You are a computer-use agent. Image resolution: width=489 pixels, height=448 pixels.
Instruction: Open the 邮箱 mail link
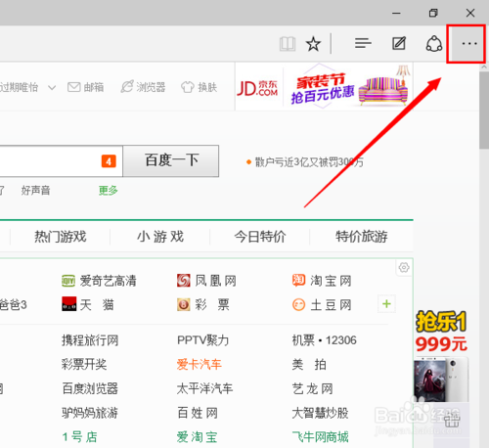click(x=85, y=87)
